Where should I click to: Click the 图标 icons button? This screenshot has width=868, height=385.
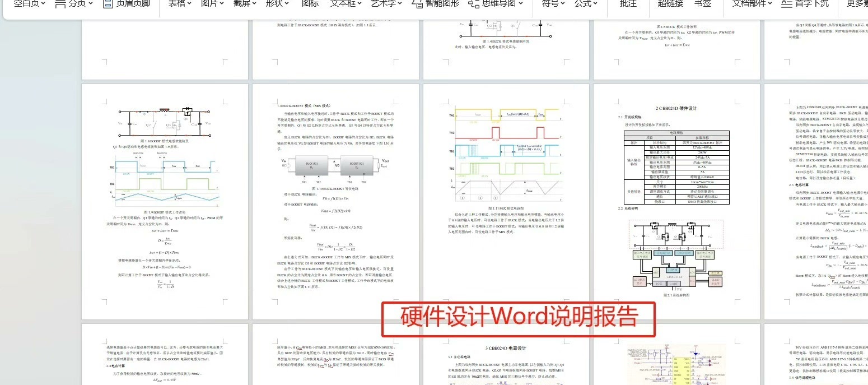tap(310, 3)
